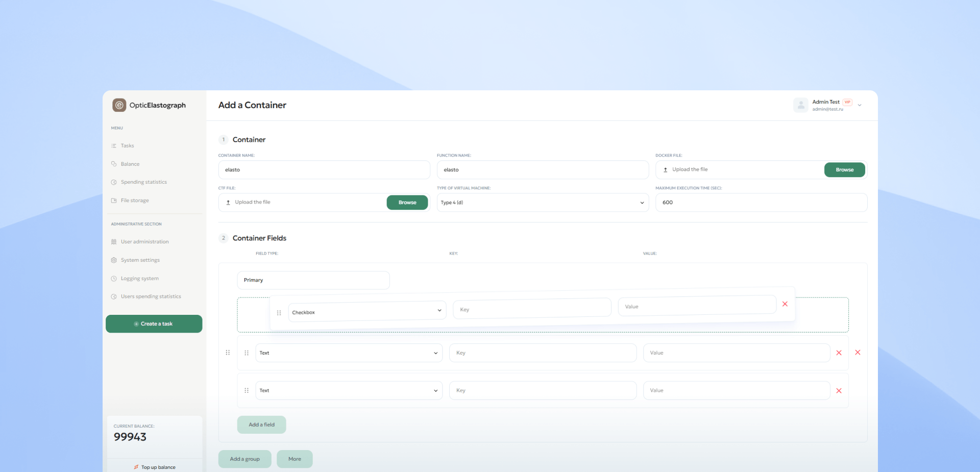Click Browse for the Docker file
Screen dimensions: 980x472
click(844, 170)
